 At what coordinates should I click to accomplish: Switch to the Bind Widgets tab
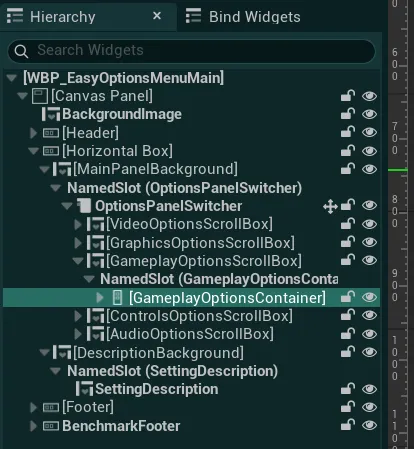[243, 17]
